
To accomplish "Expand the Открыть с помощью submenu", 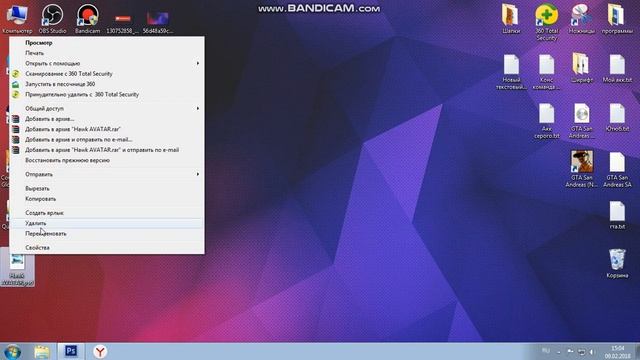I will click(x=107, y=63).
